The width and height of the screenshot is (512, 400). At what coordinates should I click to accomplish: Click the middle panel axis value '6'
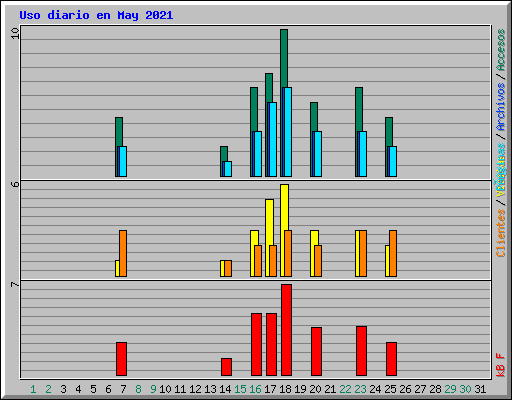tap(15, 184)
